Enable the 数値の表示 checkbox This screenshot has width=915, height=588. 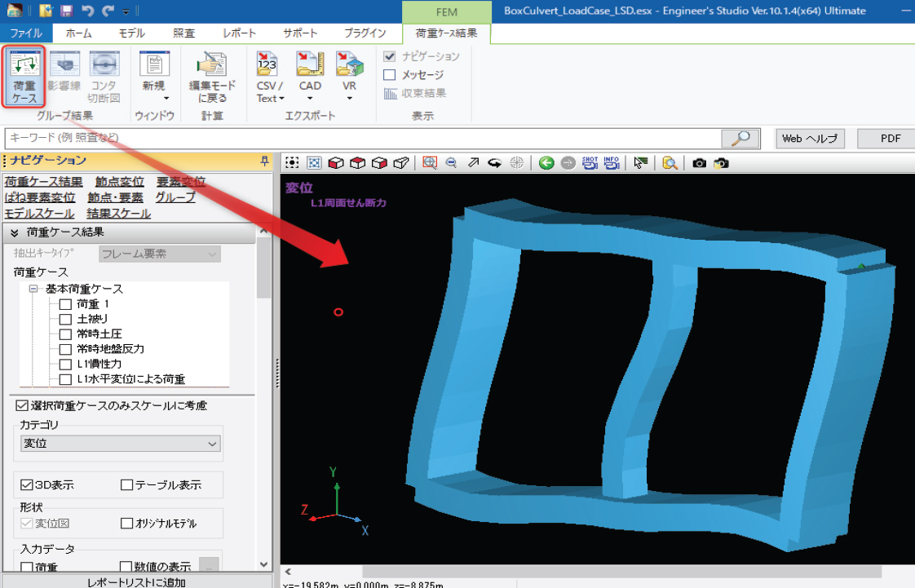(126, 567)
